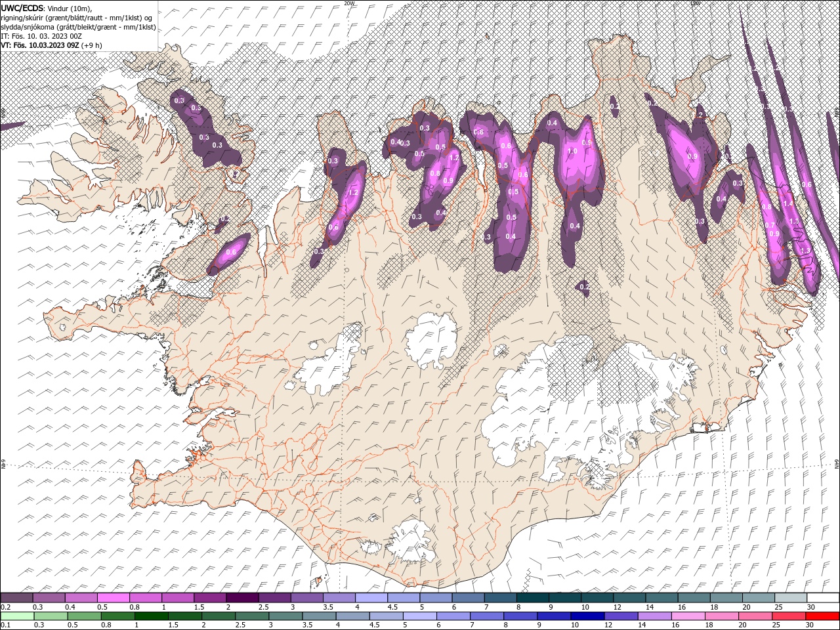
Task: Click the light lavender 4 swatch in upper legend
Action: tap(371, 598)
